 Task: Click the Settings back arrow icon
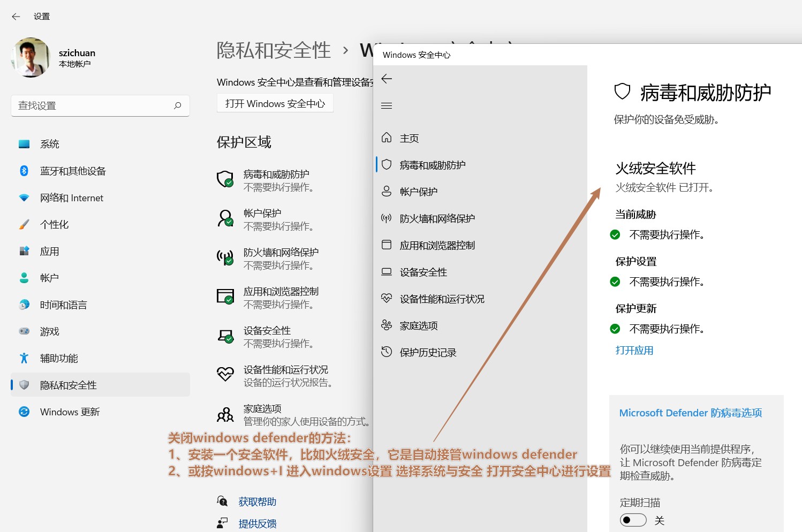[x=16, y=17]
